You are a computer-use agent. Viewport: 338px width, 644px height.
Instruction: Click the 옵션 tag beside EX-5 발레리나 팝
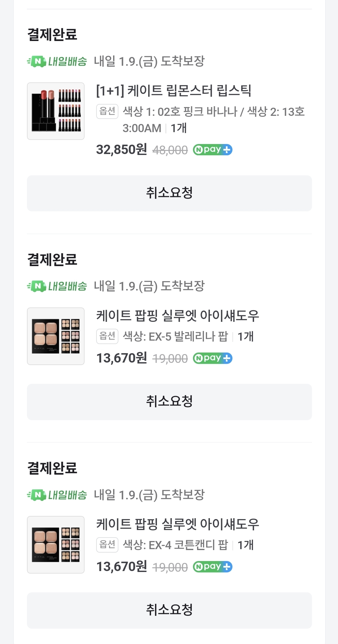point(107,336)
